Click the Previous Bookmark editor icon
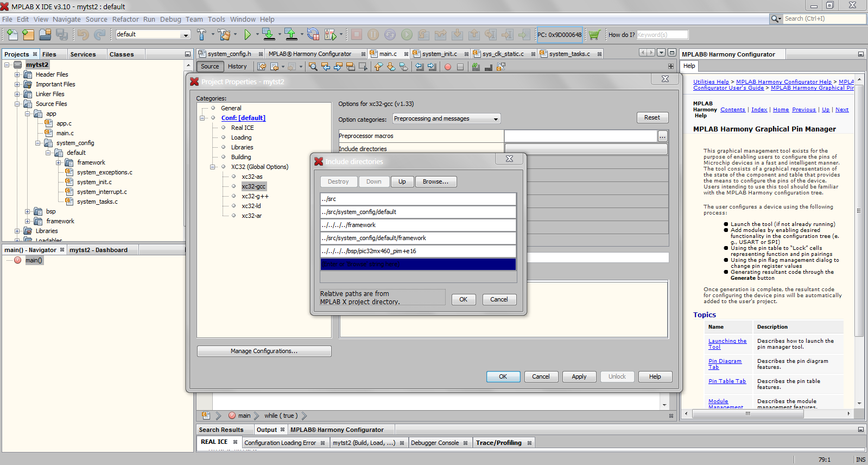The image size is (868, 465). tap(378, 66)
